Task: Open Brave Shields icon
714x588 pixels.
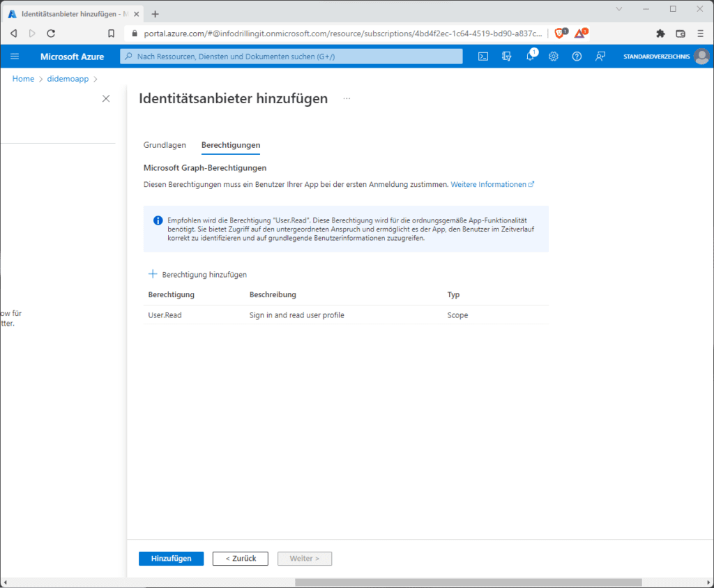Action: (561, 33)
